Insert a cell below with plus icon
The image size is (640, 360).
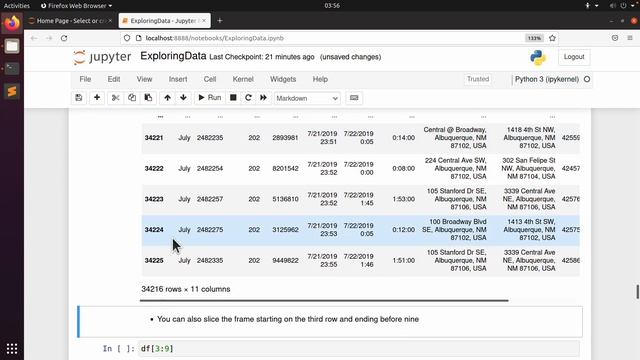(x=97, y=98)
